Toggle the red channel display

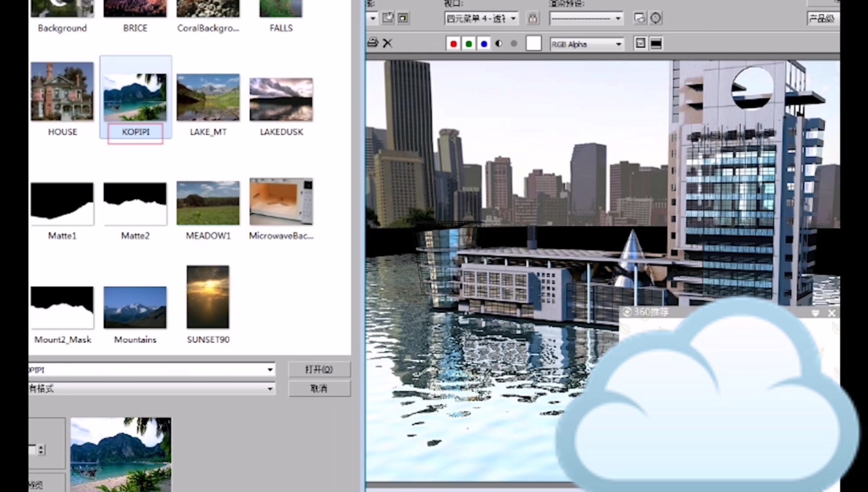click(453, 44)
